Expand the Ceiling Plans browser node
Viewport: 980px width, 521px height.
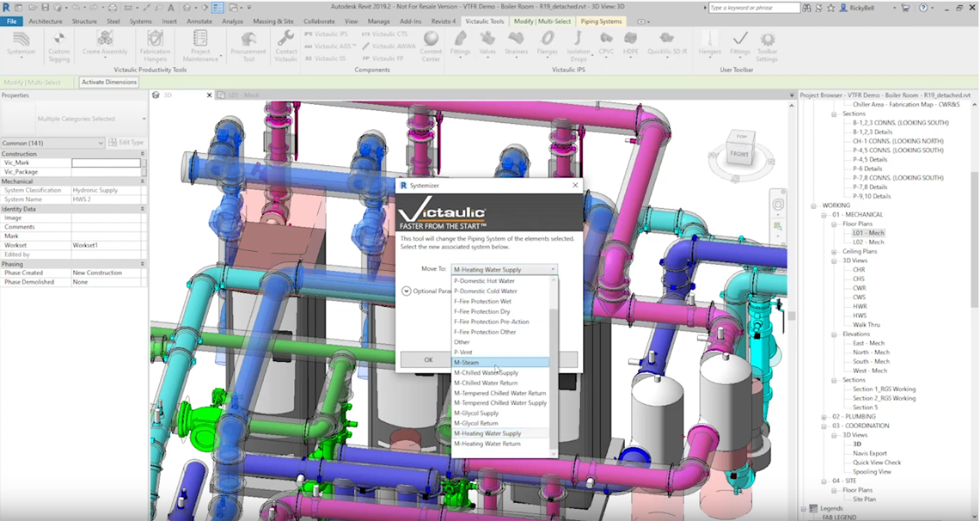[834, 251]
